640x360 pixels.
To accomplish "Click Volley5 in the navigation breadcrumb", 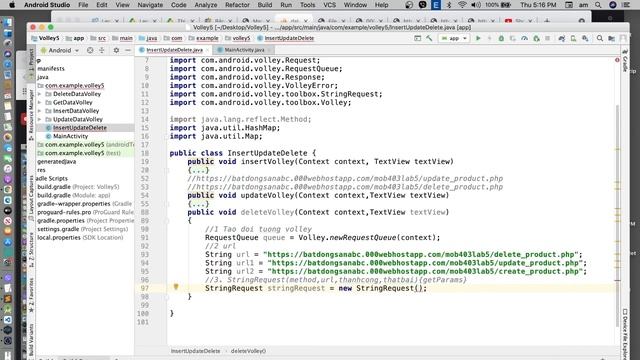I will pyautogui.click(x=46, y=38).
